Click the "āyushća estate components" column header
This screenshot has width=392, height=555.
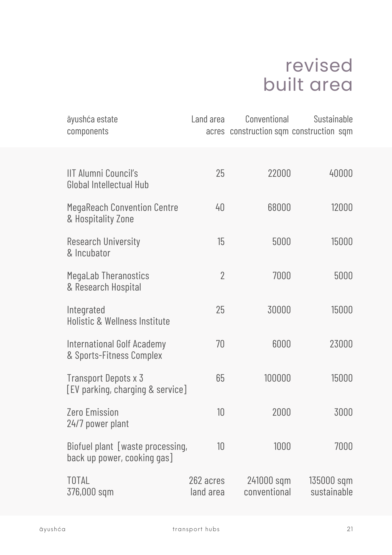(x=92, y=125)
